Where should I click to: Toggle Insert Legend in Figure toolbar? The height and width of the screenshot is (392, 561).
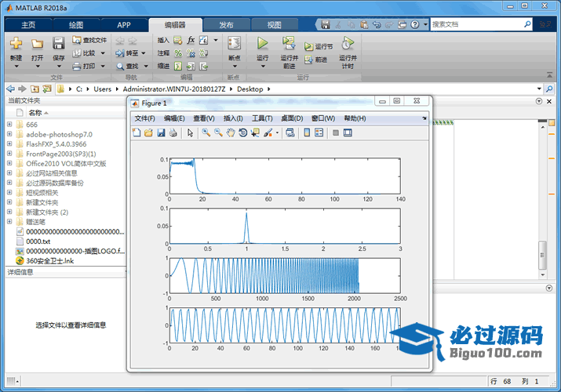319,133
